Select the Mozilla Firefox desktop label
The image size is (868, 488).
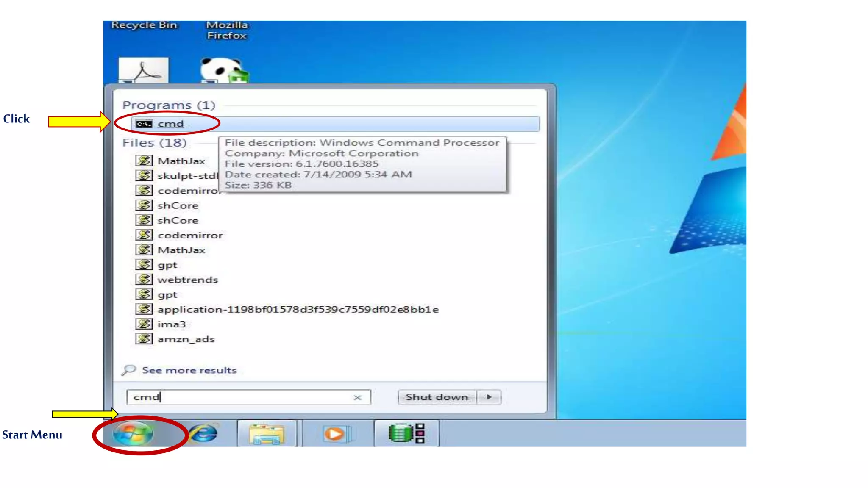point(227,30)
